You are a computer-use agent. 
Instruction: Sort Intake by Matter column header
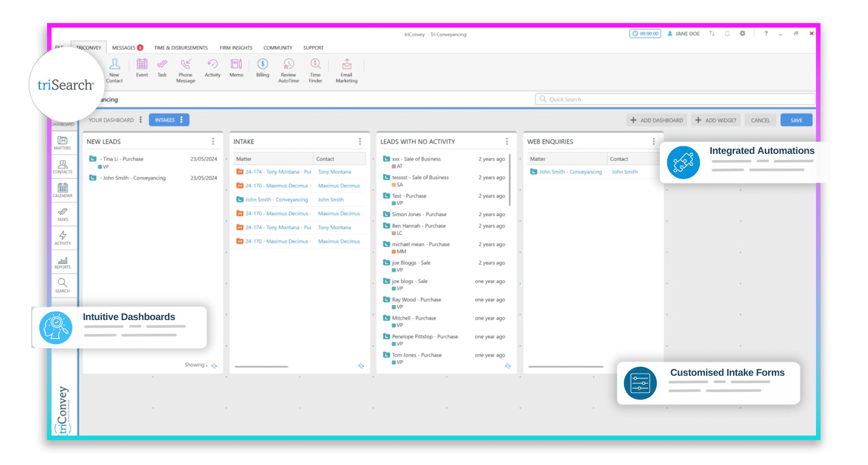click(274, 159)
